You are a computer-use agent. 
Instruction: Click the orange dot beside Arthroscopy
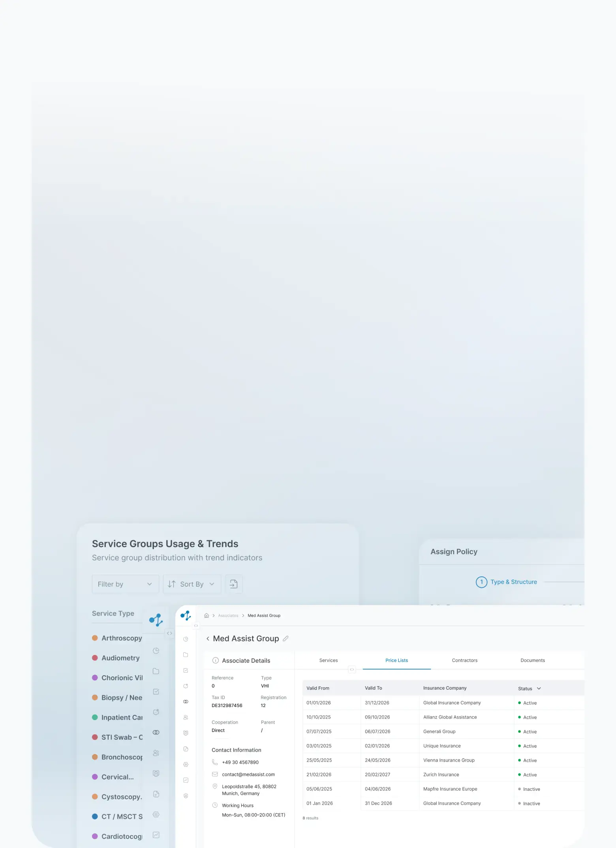pos(95,638)
